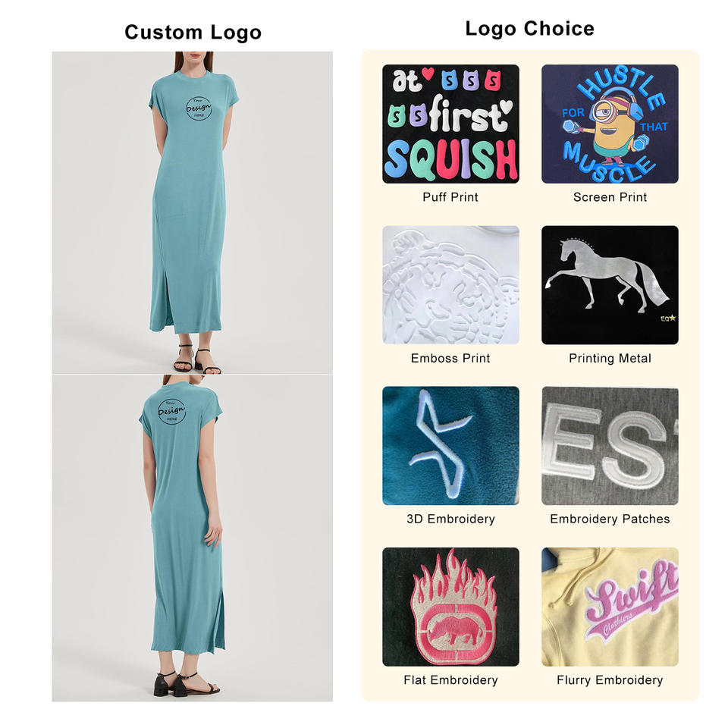Image resolution: width=728 pixels, height=728 pixels.
Task: Select the 3D Embroidery star sample
Action: (x=450, y=446)
